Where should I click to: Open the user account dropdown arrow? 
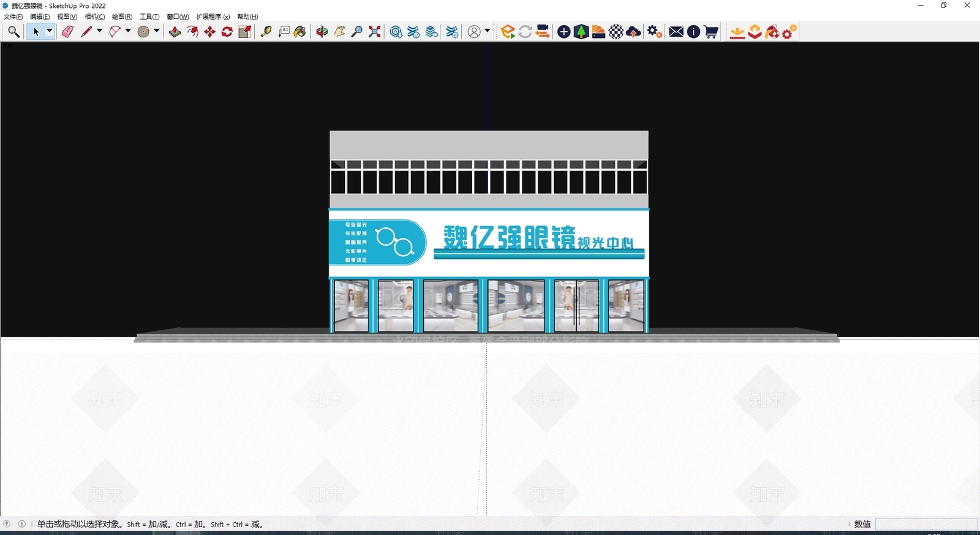click(x=488, y=31)
